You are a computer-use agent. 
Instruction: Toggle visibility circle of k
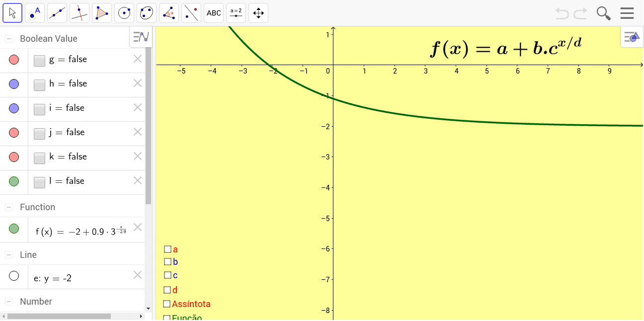(x=14, y=157)
